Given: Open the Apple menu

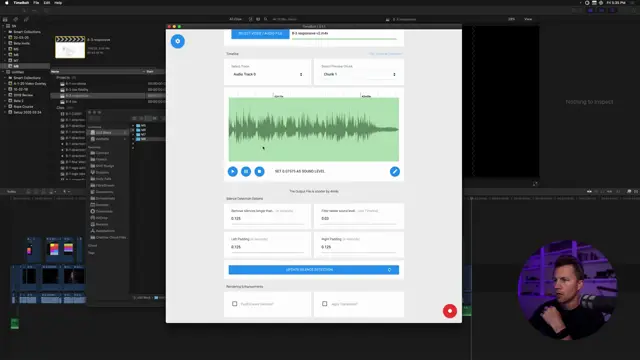Looking at the screenshot, I should pyautogui.click(x=7, y=3).
